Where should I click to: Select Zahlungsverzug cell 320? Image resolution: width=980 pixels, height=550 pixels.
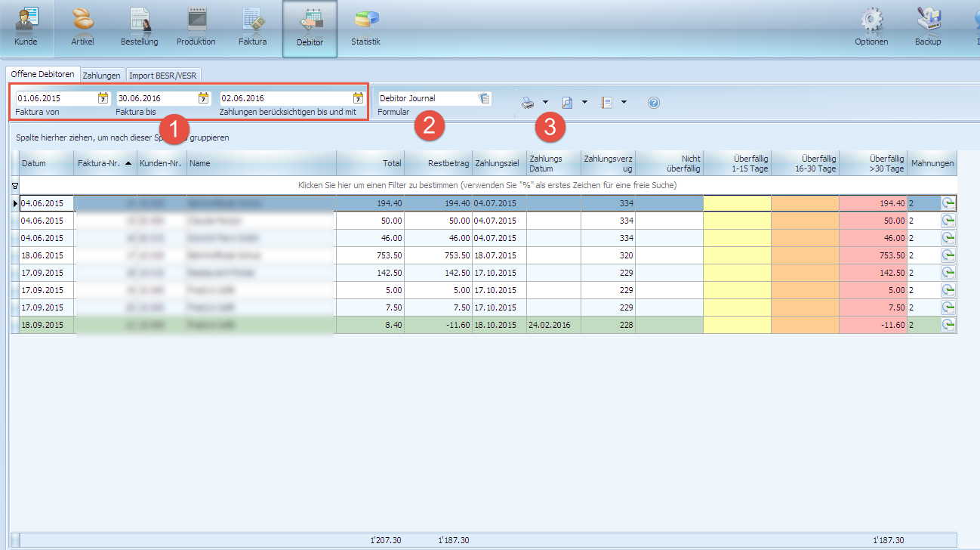(608, 255)
